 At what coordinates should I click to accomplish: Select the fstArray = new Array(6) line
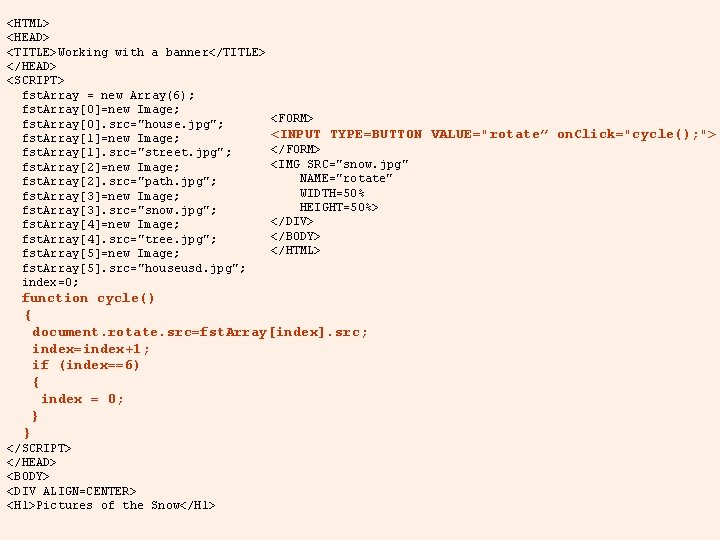(x=108, y=95)
